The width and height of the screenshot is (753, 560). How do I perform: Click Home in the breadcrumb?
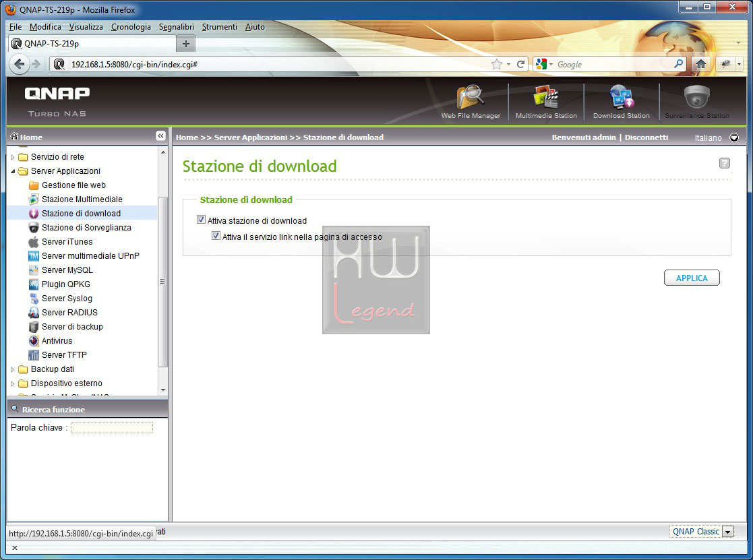187,137
